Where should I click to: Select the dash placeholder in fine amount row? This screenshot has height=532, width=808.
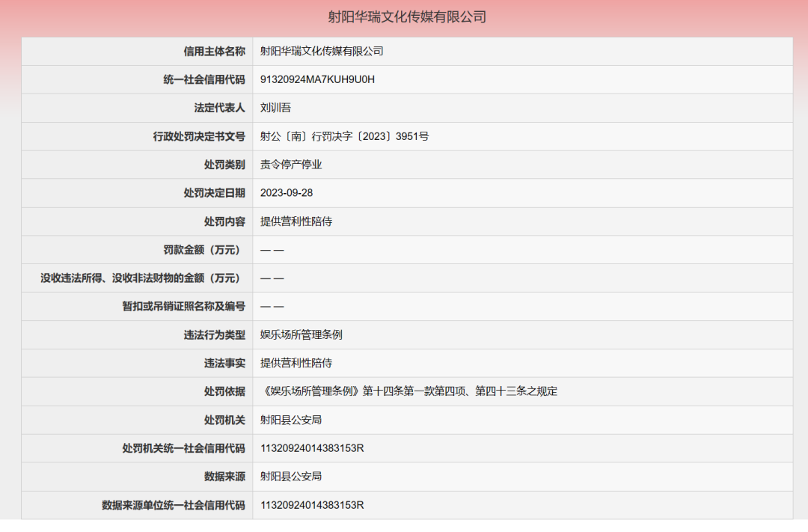click(272, 250)
